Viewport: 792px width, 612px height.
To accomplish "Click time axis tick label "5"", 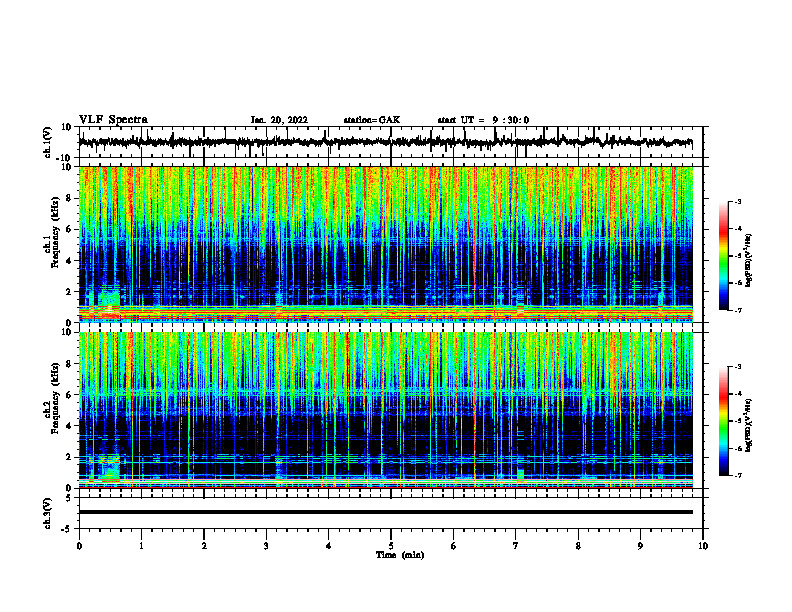I will click(x=391, y=546).
